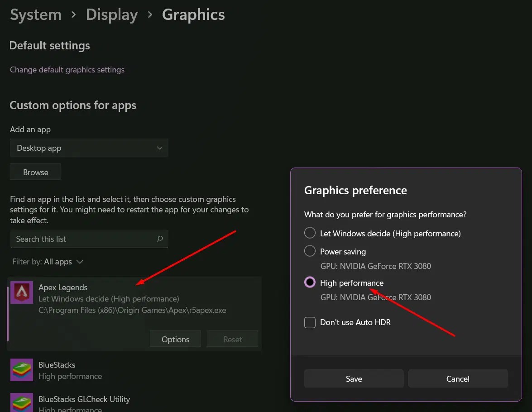Enable the Don't use Auto HDR checkbox
Screen dimensions: 532x412
pyautogui.click(x=310, y=322)
